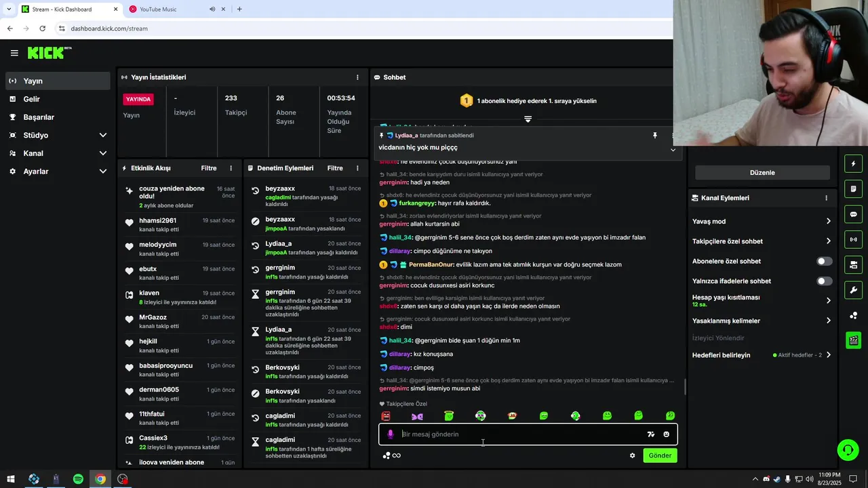Image resolution: width=868 pixels, height=488 pixels.
Task: Open Hedefleri belirleyin goals arrow
Action: (x=828, y=355)
